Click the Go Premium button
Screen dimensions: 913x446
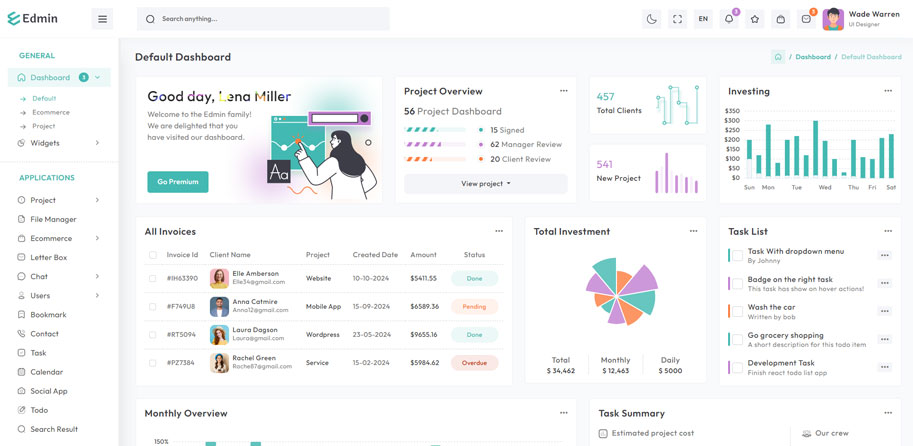click(178, 182)
